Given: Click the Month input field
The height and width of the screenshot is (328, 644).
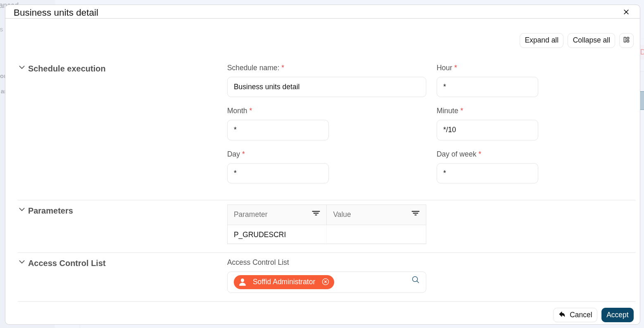Looking at the screenshot, I should click(278, 130).
